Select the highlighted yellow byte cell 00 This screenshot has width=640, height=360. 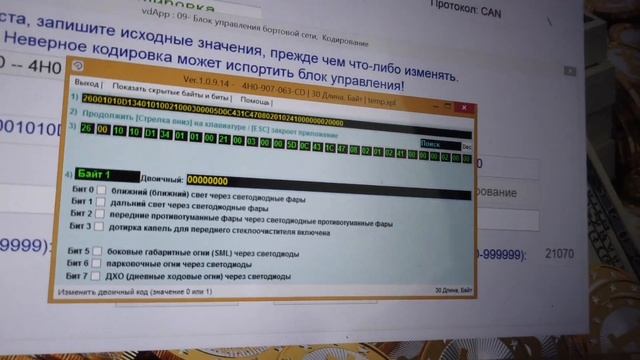103,130
